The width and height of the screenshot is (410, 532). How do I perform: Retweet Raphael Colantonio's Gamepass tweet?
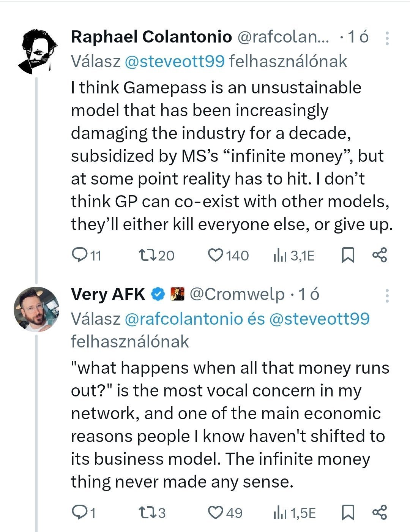tap(148, 255)
